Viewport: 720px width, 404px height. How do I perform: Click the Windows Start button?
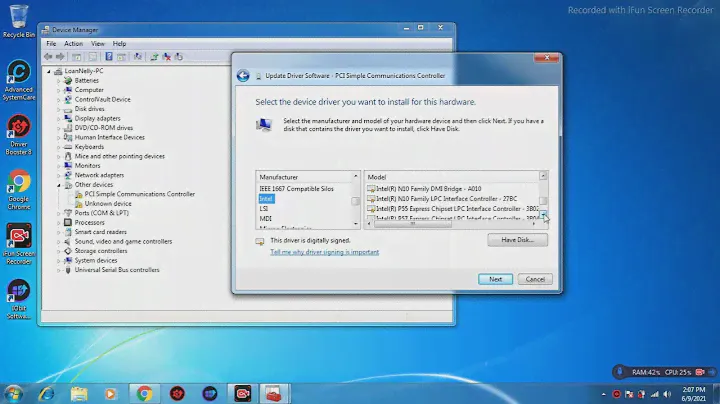pos(15,393)
